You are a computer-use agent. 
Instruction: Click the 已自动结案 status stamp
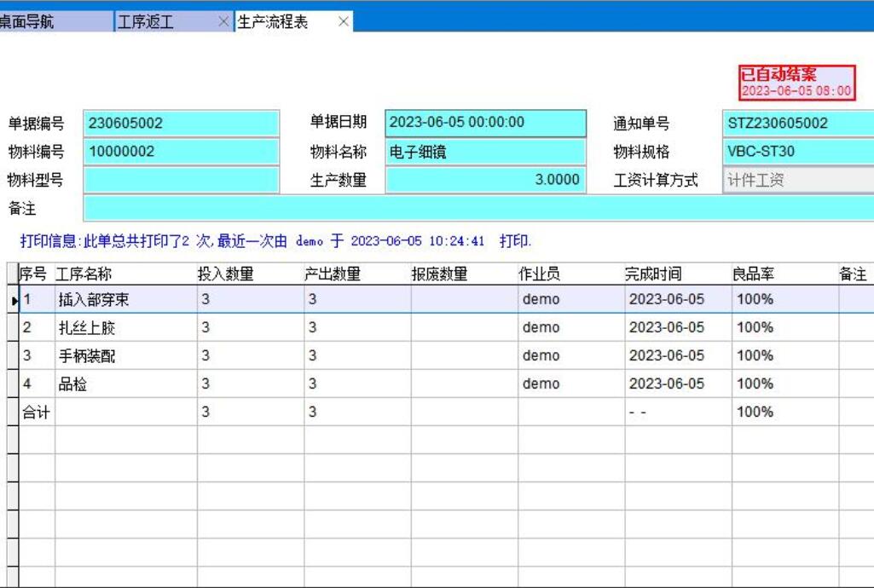pyautogui.click(x=796, y=83)
